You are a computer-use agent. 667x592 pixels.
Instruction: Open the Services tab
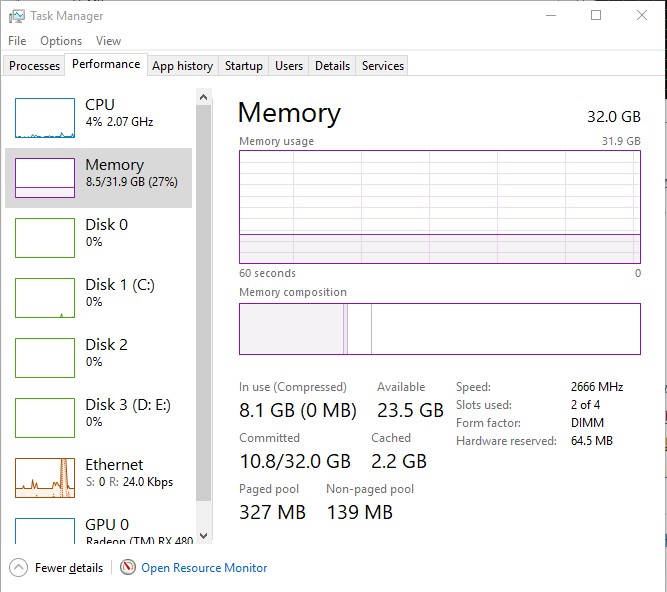click(382, 66)
